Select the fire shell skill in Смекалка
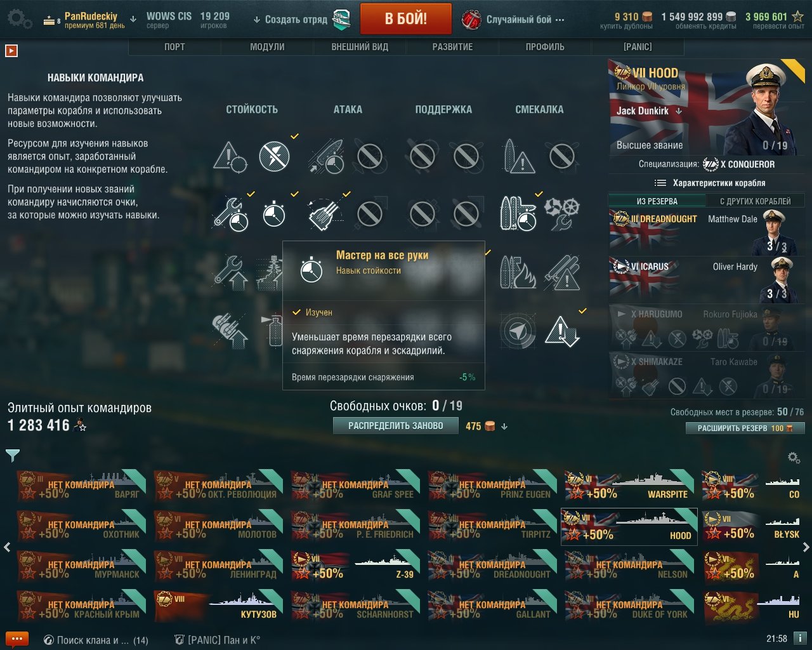812x650 pixels. click(x=518, y=272)
